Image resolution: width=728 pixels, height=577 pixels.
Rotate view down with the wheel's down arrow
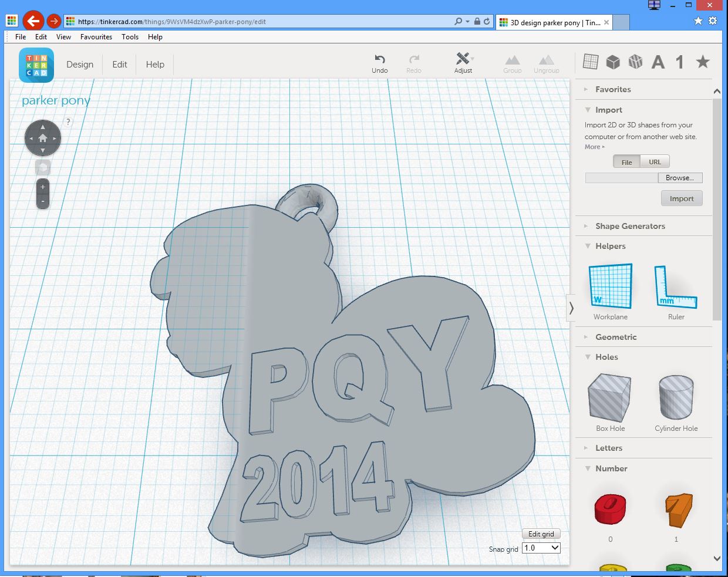tap(43, 150)
